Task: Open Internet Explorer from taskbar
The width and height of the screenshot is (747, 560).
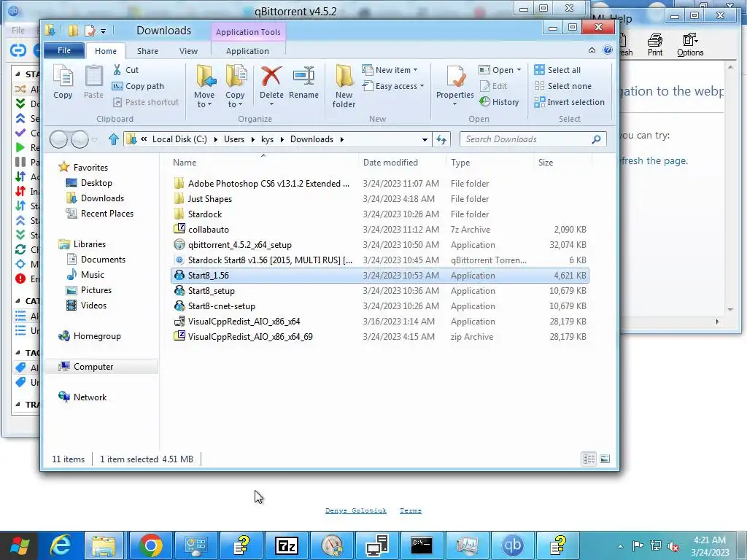Action: (x=61, y=545)
